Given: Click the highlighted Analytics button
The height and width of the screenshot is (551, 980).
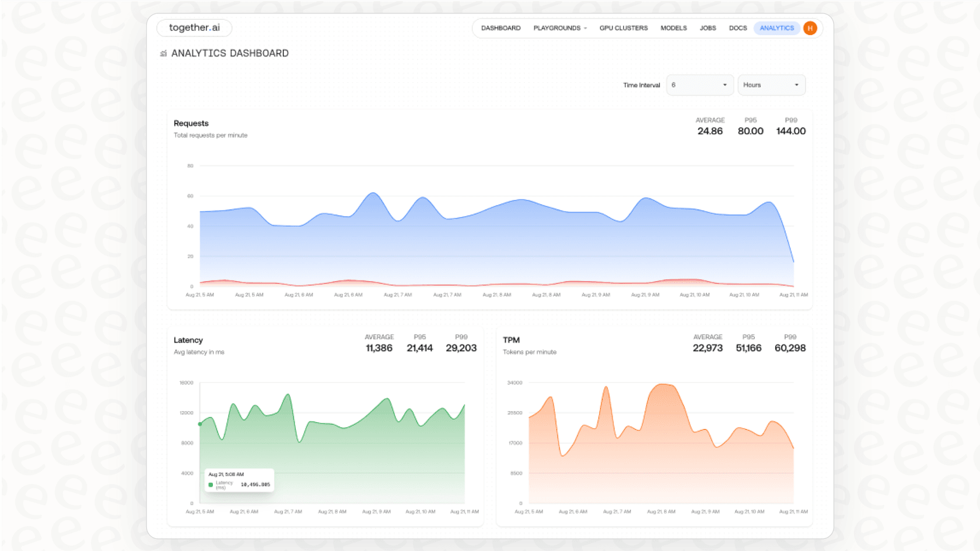Looking at the screenshot, I should (x=776, y=27).
